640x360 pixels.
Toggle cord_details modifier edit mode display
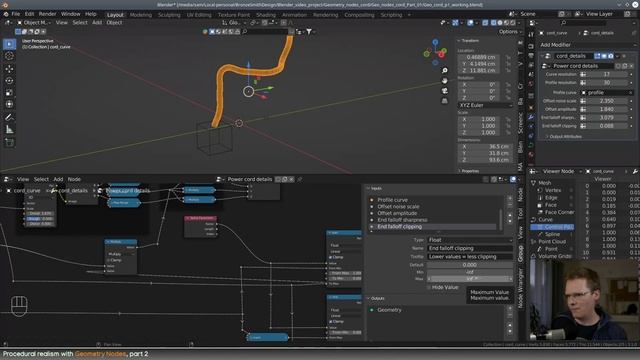pyautogui.click(x=597, y=56)
